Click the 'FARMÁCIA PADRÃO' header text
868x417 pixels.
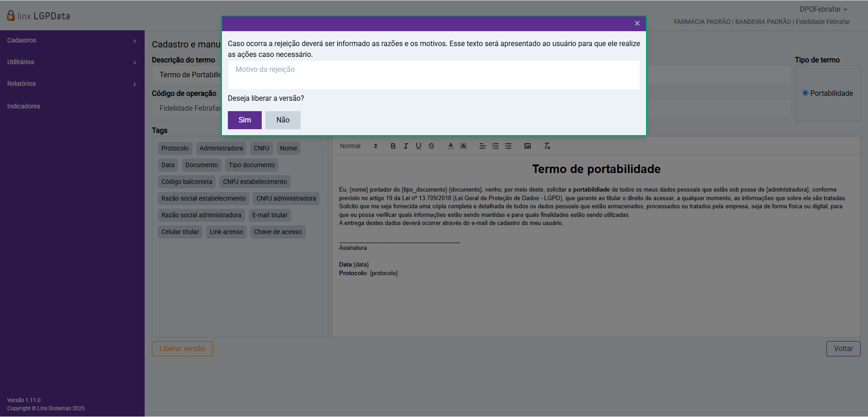click(x=702, y=22)
